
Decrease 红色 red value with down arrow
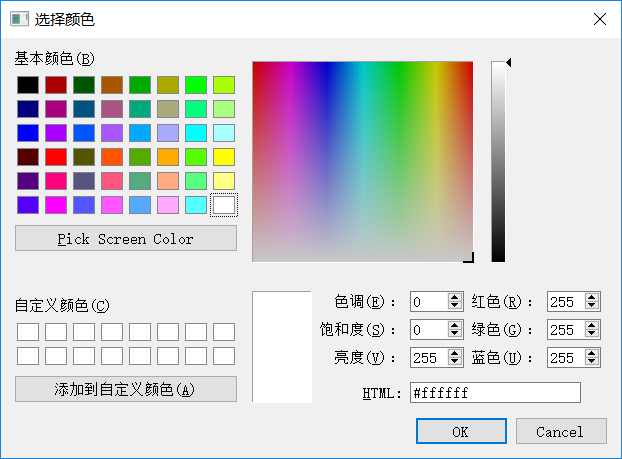point(591,306)
